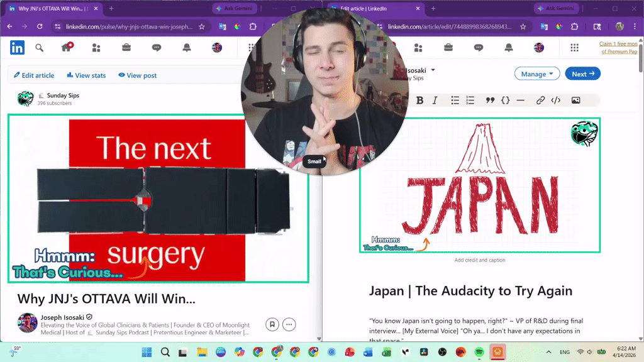Bookmark page star in left window
The height and width of the screenshot is (362, 644).
(202, 26)
